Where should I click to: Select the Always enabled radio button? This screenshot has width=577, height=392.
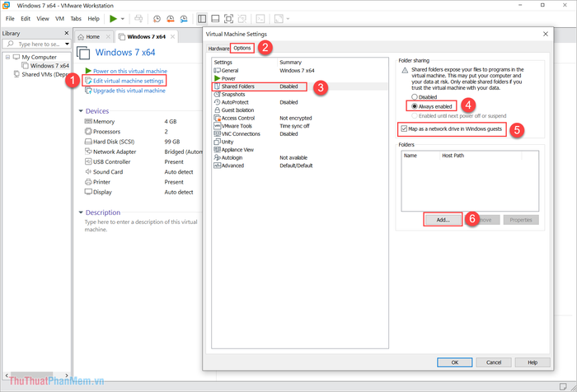(x=415, y=106)
